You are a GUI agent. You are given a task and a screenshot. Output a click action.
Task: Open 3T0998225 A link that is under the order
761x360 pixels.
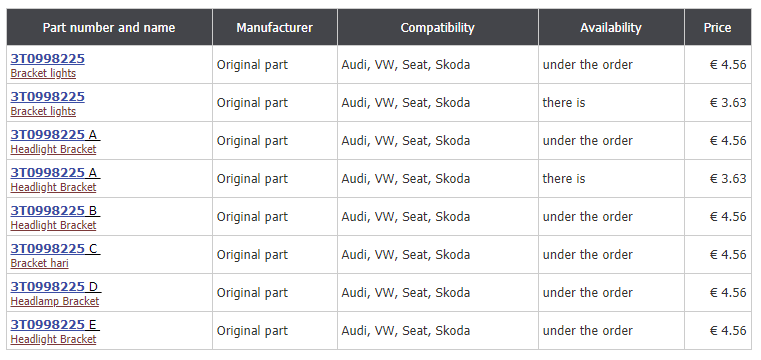click(x=55, y=134)
